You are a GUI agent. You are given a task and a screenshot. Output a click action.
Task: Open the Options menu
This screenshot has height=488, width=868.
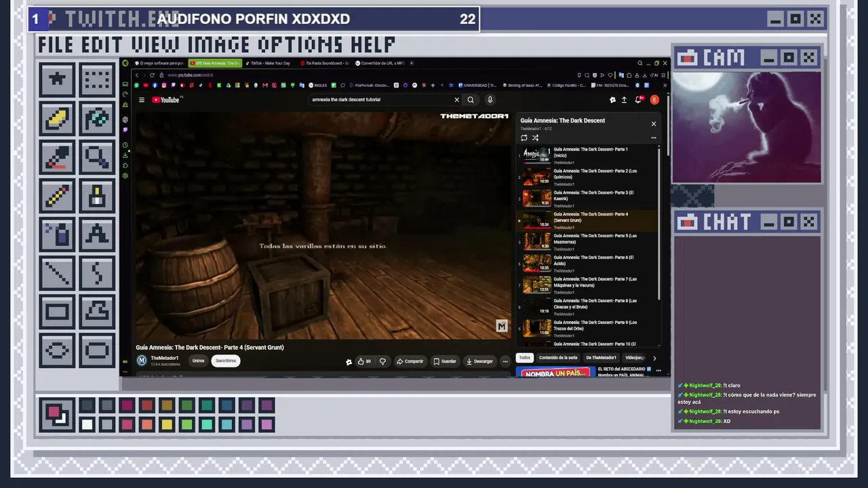(x=300, y=45)
